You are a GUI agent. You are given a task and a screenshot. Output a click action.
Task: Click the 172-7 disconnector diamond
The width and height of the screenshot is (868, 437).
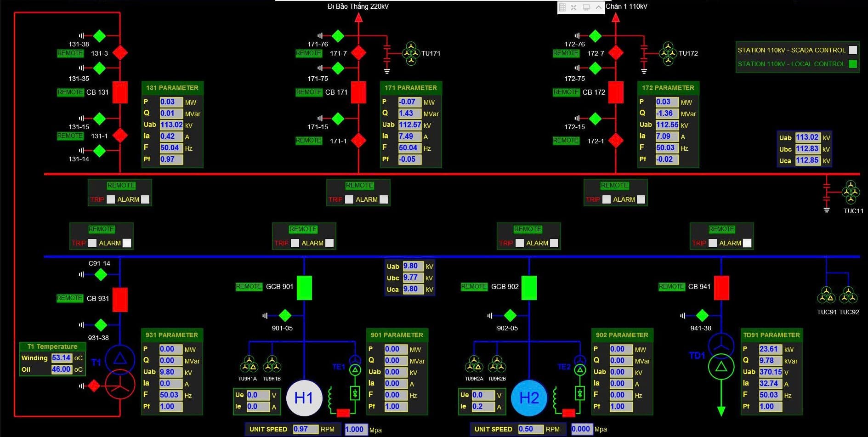tap(616, 53)
